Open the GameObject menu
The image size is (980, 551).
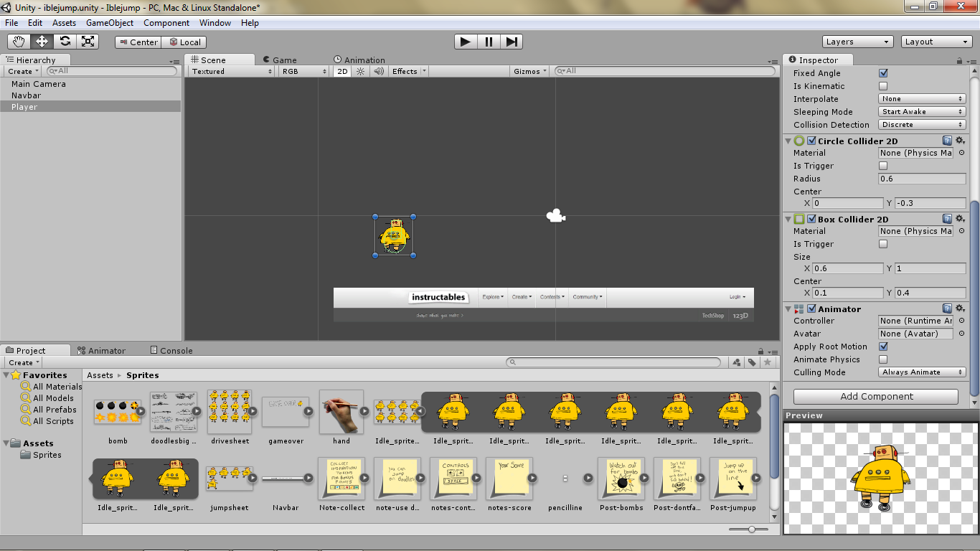coord(110,22)
